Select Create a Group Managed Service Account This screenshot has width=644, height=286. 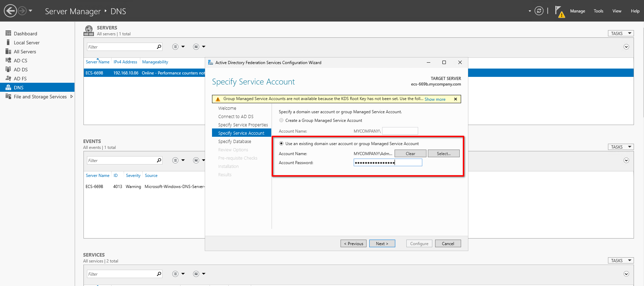pyautogui.click(x=281, y=120)
